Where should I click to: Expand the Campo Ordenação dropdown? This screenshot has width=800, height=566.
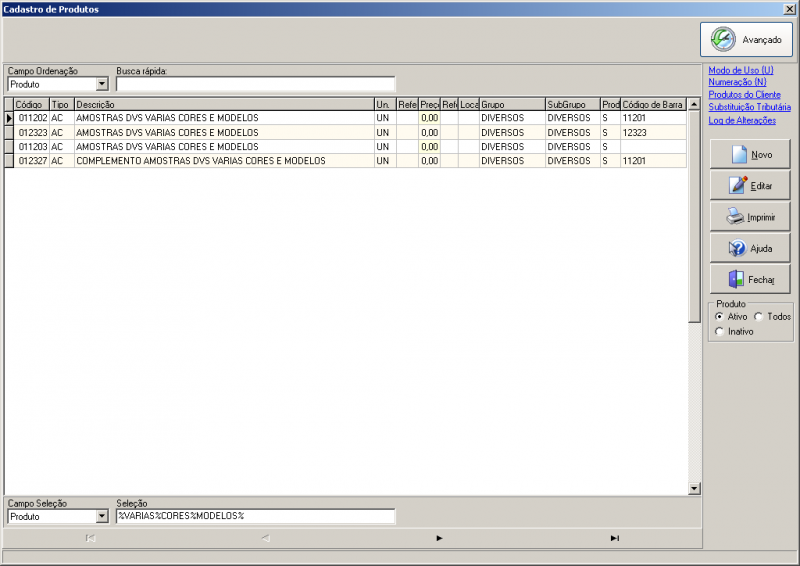click(x=102, y=84)
